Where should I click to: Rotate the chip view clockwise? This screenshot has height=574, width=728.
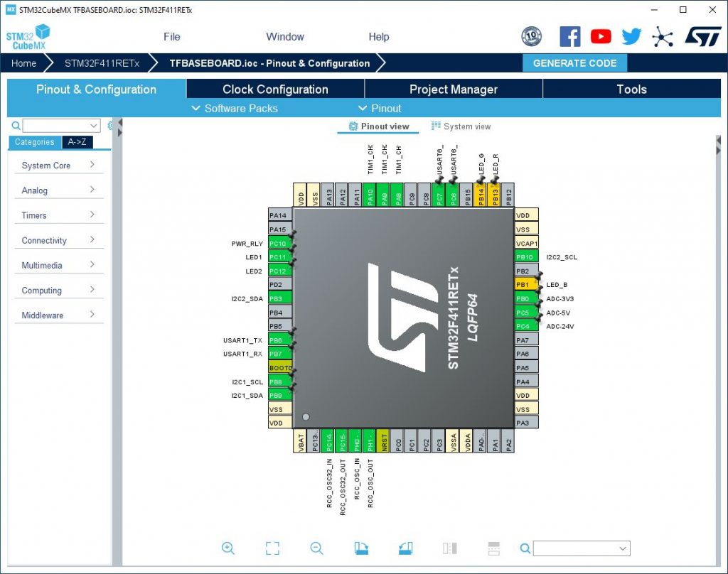click(x=361, y=548)
